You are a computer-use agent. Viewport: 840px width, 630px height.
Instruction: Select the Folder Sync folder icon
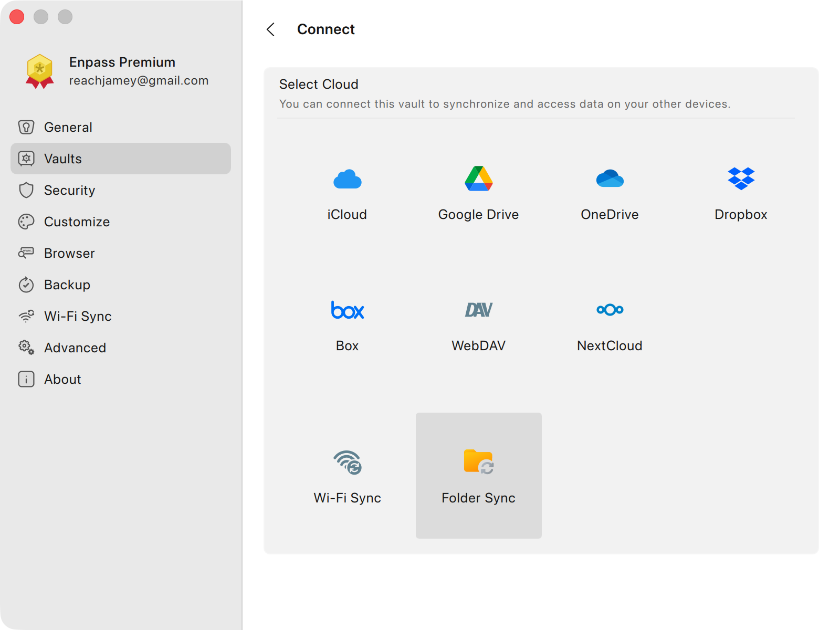point(478,461)
